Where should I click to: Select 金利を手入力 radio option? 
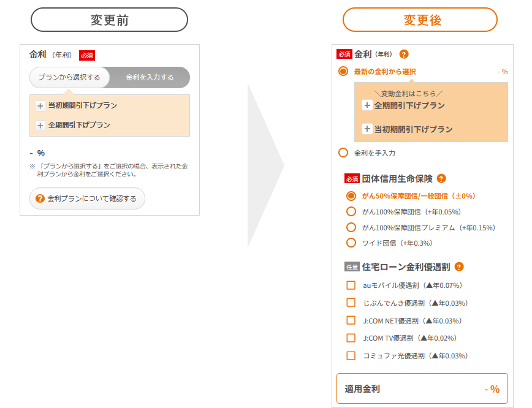point(343,153)
